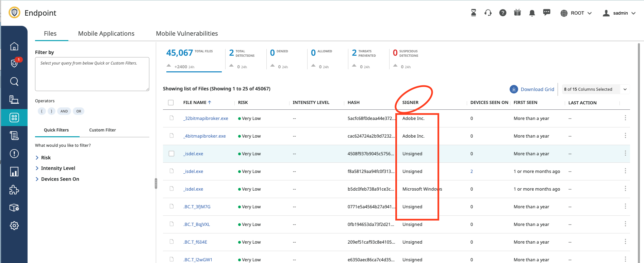Open the notifications bell icon

[x=532, y=13]
